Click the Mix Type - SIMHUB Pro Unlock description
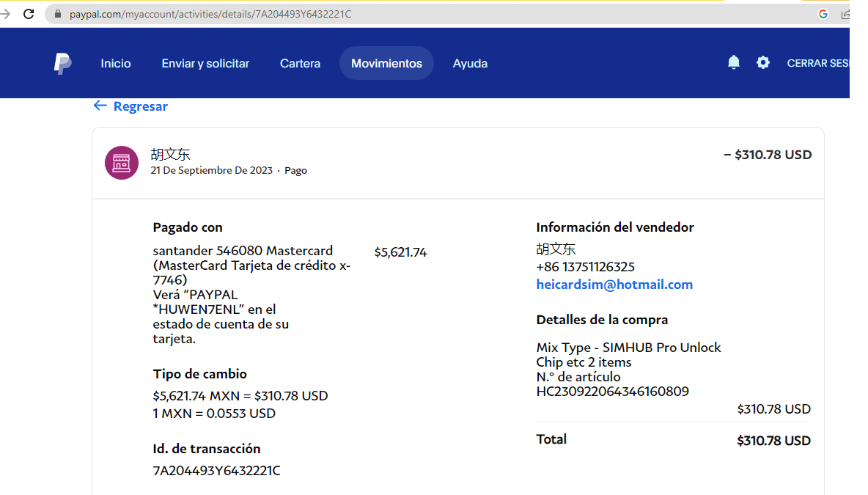Viewport: 868px width, 495px height. tap(628, 355)
